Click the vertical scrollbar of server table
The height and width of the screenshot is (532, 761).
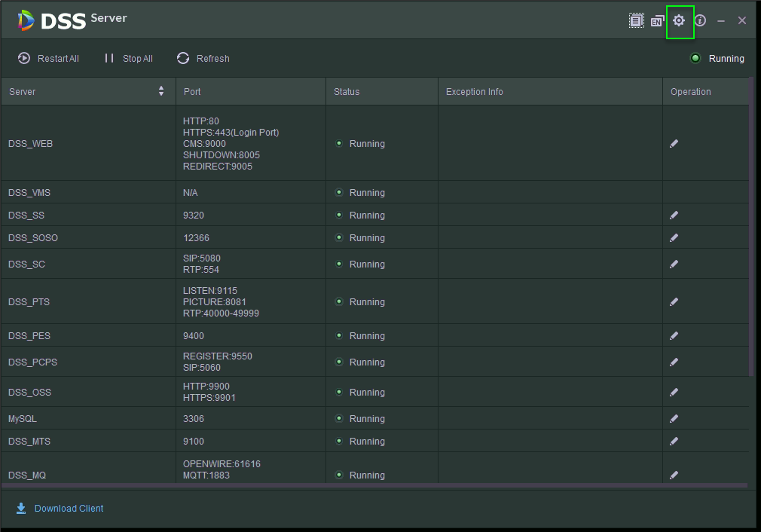(x=751, y=226)
